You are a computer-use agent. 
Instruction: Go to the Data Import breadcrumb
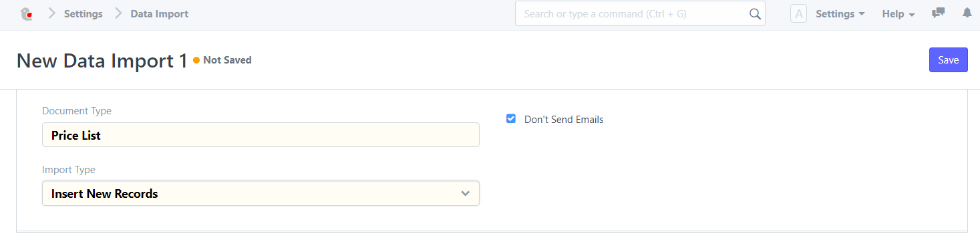[x=160, y=13]
